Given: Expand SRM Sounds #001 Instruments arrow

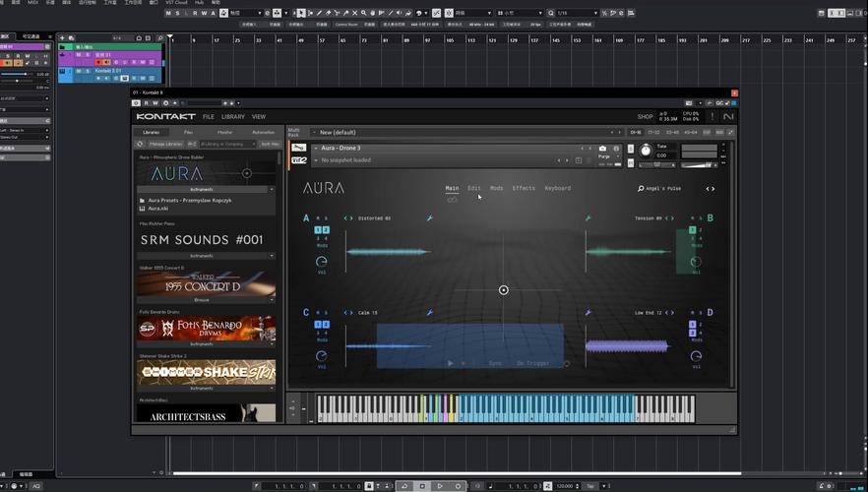Looking at the screenshot, I should pos(272,256).
